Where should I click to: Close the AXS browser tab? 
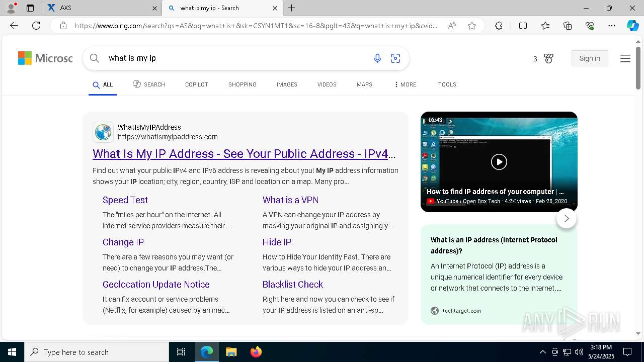coord(154,8)
